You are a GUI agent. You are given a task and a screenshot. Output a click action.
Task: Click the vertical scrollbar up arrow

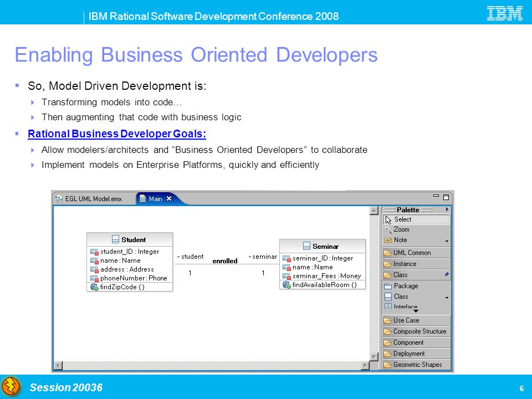[374, 211]
